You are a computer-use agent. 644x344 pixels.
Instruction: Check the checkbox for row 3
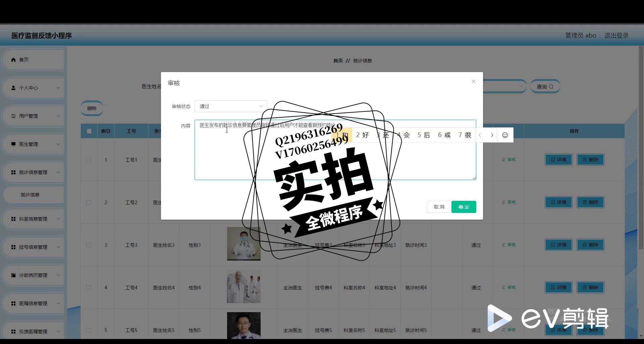89,245
